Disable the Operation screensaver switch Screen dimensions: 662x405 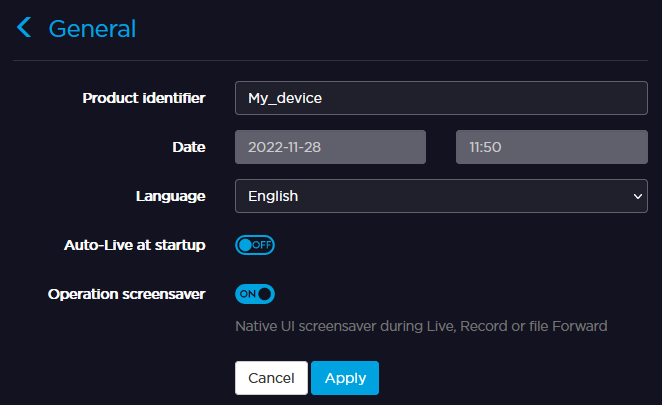(255, 294)
